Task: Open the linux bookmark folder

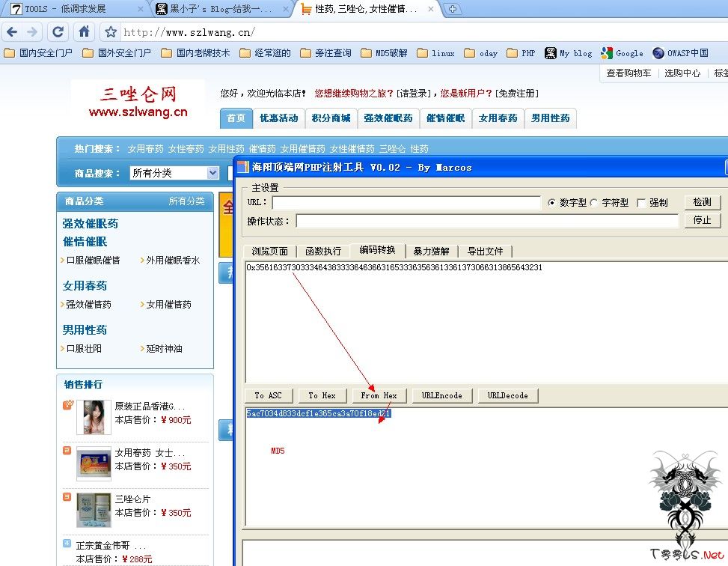Action: (435, 53)
